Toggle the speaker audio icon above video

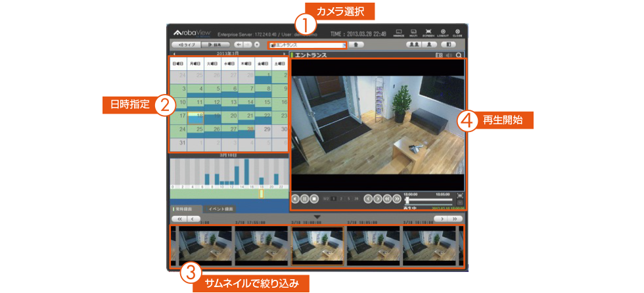[449, 56]
